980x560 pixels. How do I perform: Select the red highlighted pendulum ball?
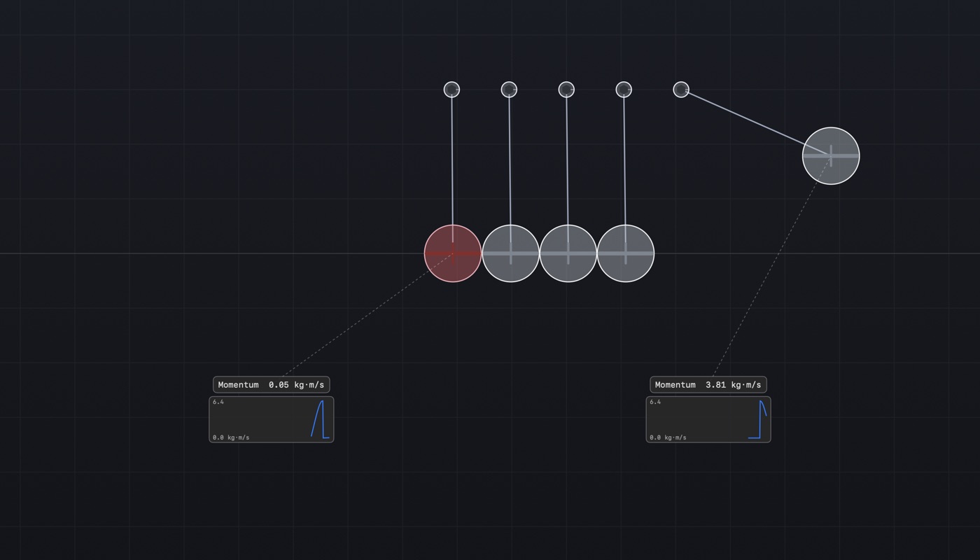(453, 253)
